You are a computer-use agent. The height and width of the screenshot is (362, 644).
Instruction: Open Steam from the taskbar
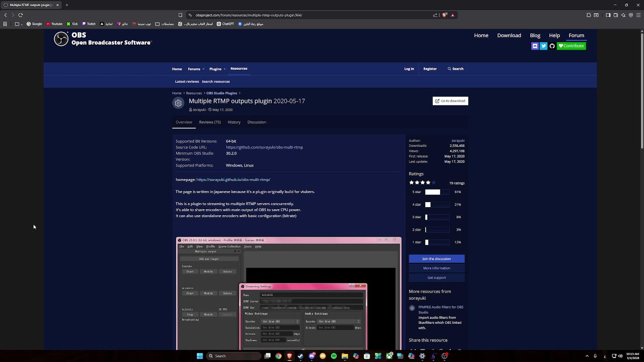300,356
